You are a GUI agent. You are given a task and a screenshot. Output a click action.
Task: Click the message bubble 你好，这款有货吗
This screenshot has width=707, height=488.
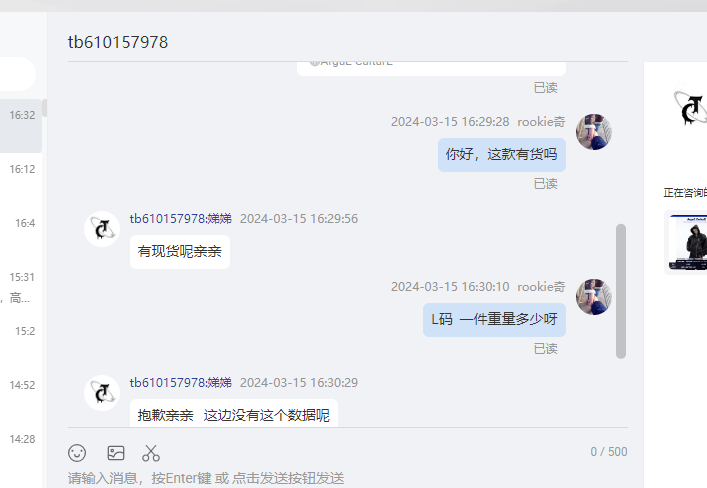coord(501,155)
